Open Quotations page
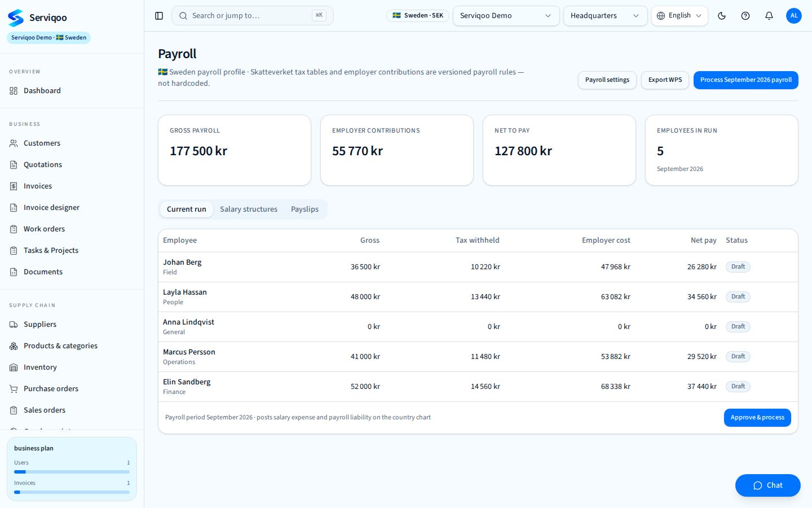812x508 pixels. coord(72,165)
